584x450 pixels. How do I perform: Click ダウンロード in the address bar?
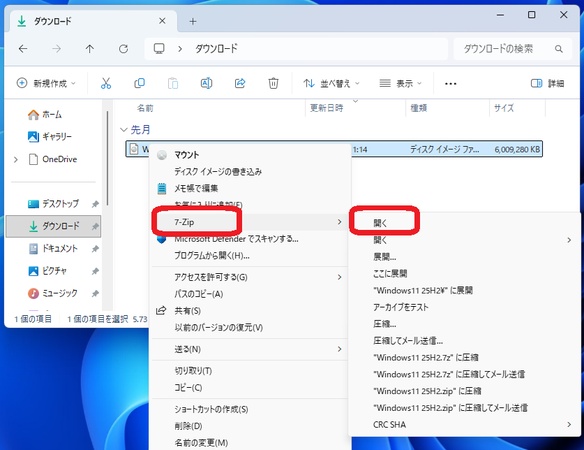click(216, 49)
